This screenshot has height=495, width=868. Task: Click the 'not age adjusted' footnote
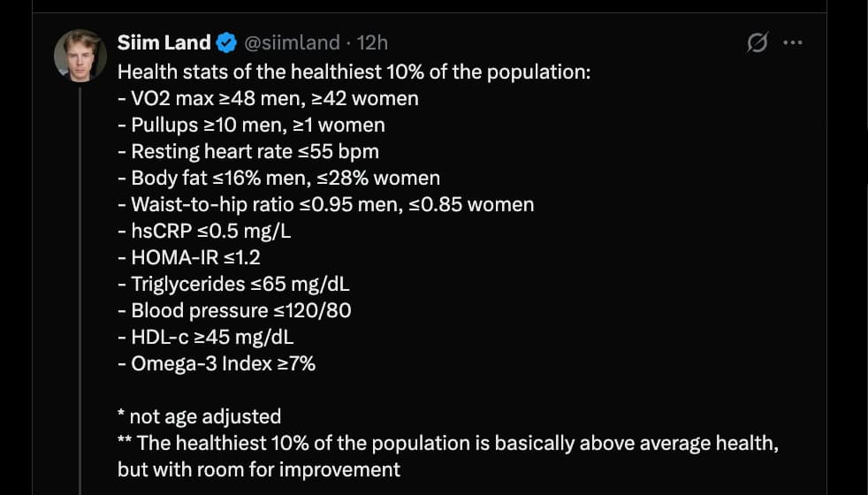(199, 416)
